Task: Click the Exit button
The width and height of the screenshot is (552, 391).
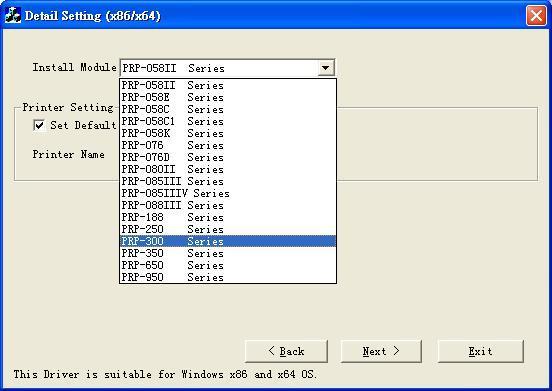Action: [481, 351]
